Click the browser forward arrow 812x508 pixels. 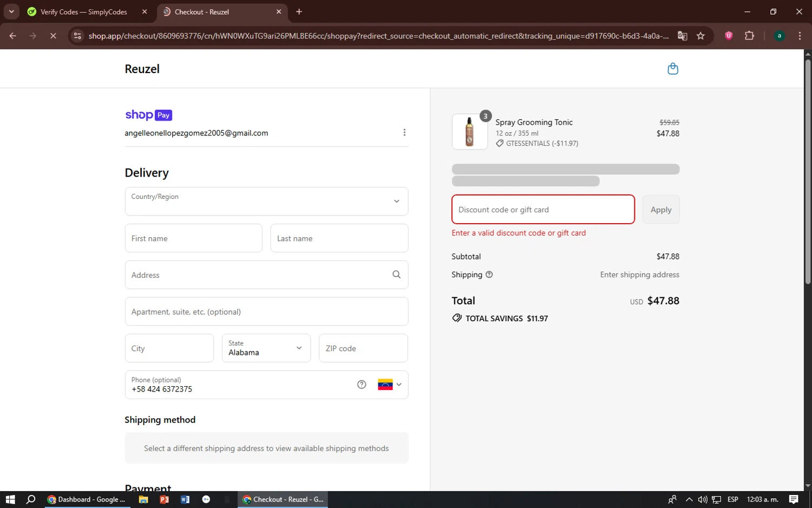tap(33, 36)
